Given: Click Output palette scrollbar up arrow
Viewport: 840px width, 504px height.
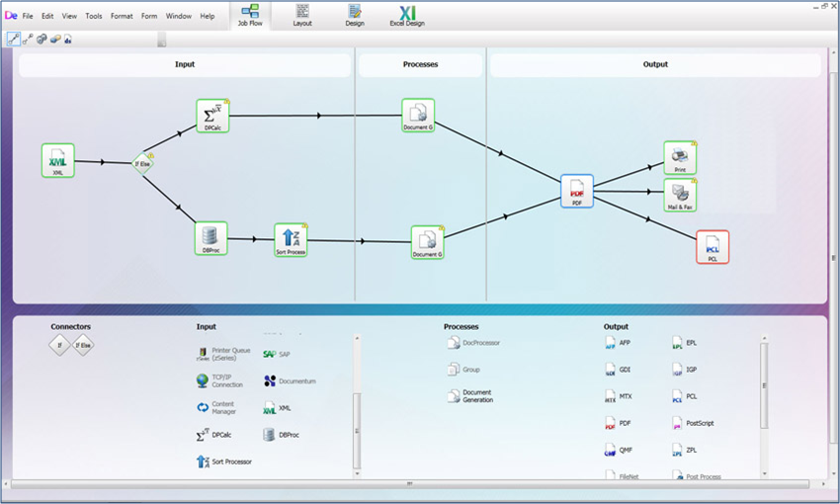Looking at the screenshot, I should click(x=765, y=338).
